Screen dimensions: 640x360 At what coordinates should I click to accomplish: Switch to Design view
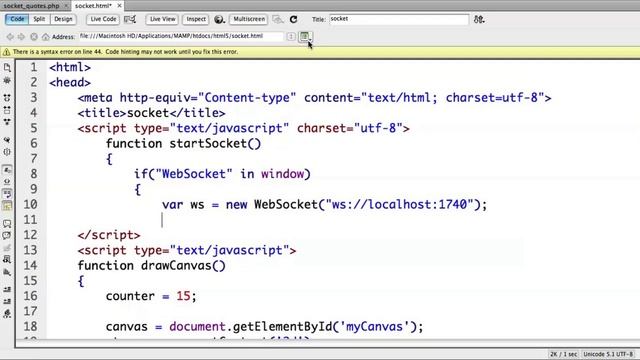coord(63,19)
